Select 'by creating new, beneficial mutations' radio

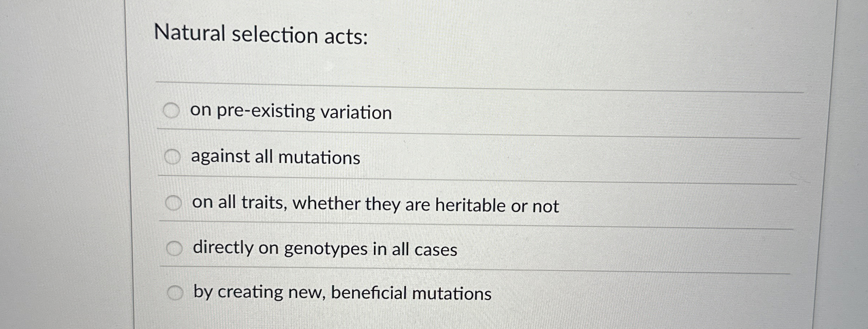click(175, 293)
